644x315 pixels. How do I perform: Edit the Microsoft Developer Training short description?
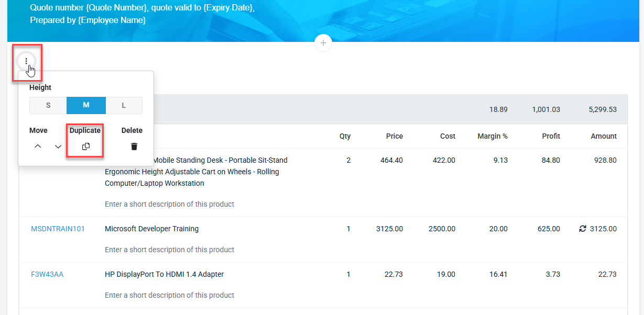click(x=169, y=250)
